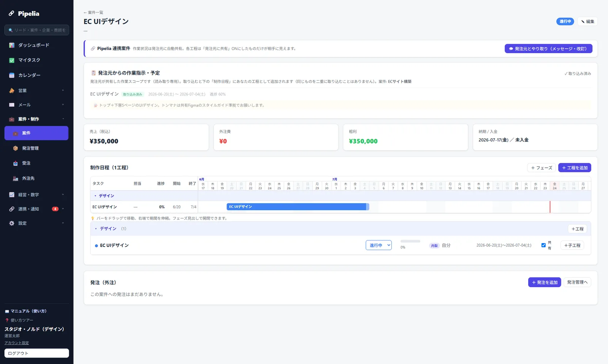Open the マニュアル（使い方） link
This screenshot has width=608, height=364.
(x=25, y=311)
